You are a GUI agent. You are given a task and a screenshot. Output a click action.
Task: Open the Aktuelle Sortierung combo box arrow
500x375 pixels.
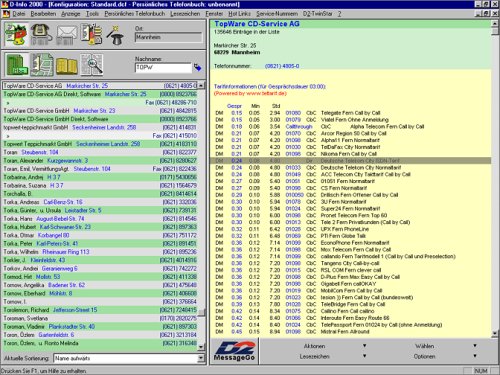[201, 358]
